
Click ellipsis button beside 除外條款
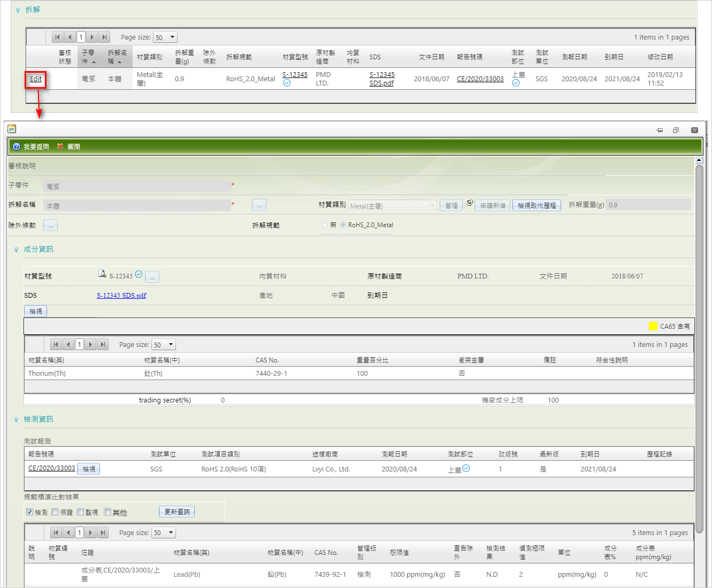[50, 225]
